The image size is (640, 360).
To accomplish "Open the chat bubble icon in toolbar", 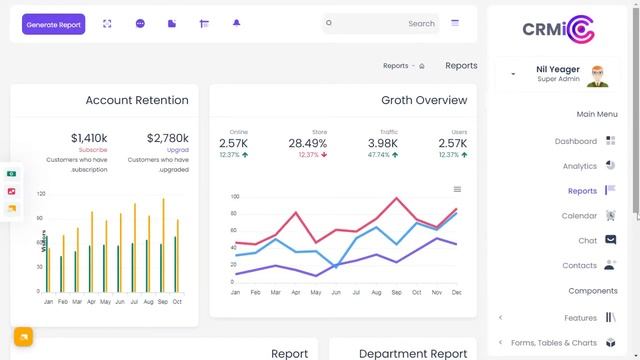I will point(140,24).
